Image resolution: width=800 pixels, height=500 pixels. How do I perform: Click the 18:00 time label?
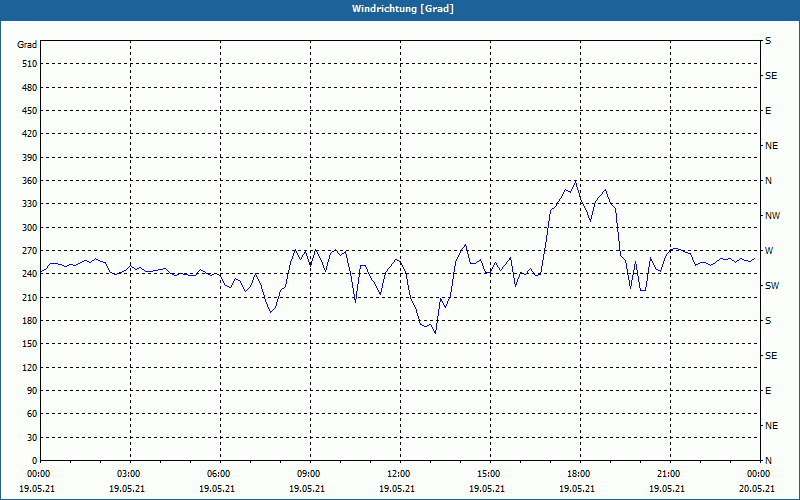580,474
